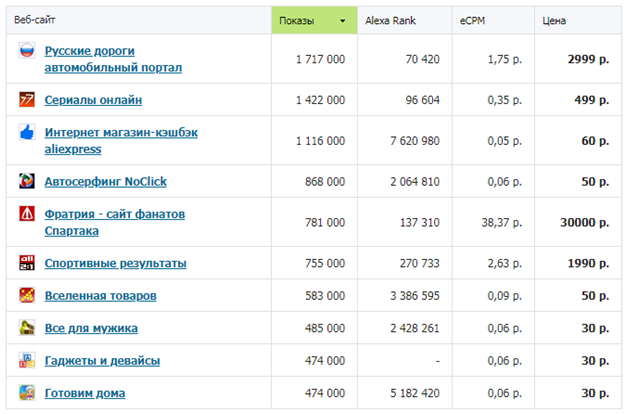Click the Спортивные результаты site icon
This screenshot has width=628, height=414.
click(x=27, y=263)
